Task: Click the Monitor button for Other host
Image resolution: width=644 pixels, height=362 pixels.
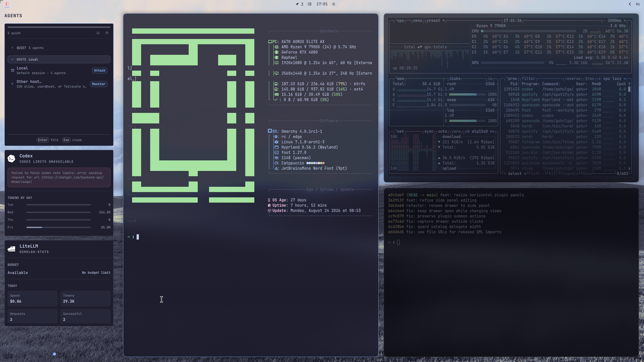Action: (x=99, y=84)
